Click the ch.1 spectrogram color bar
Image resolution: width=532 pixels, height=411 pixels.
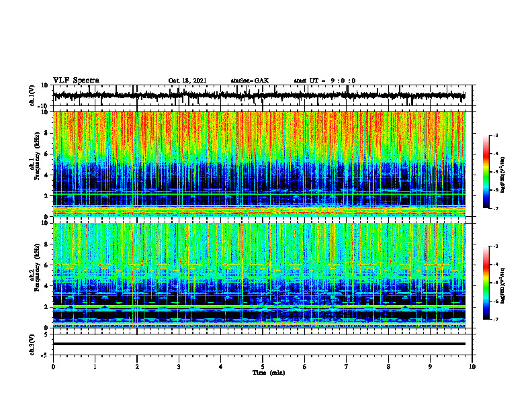coord(486,171)
